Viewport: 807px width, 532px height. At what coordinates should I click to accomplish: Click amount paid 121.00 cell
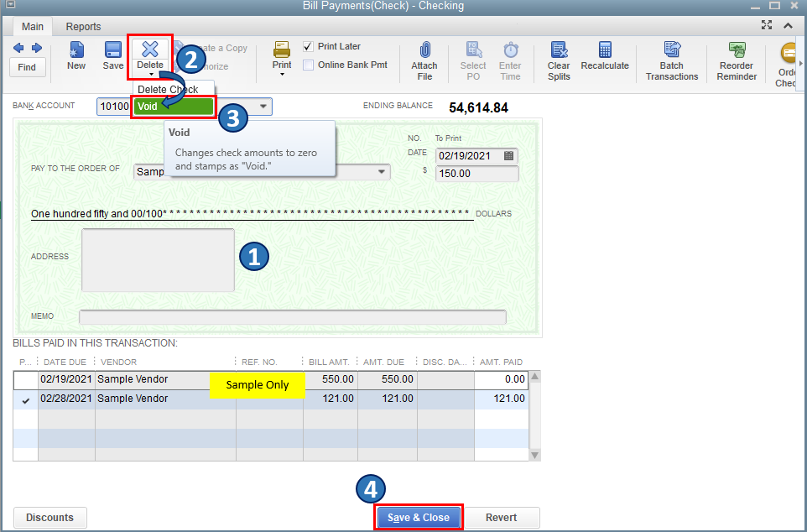[x=502, y=399]
